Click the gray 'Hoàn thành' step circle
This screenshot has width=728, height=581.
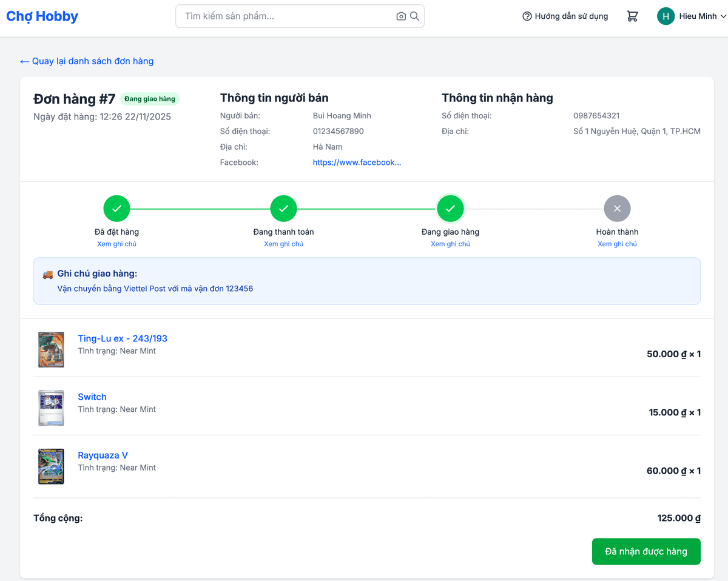617,209
